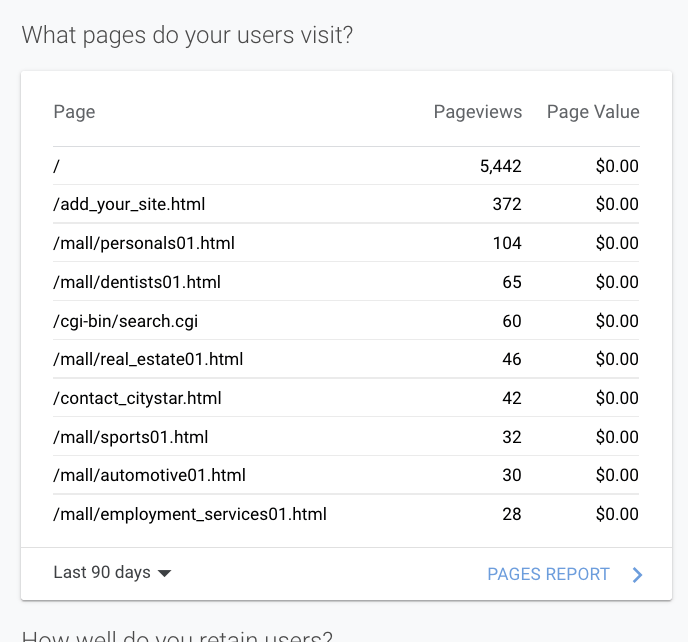Screen dimensions: 688x642
Task: Open the Last 90 days dropdown
Action: click(112, 573)
